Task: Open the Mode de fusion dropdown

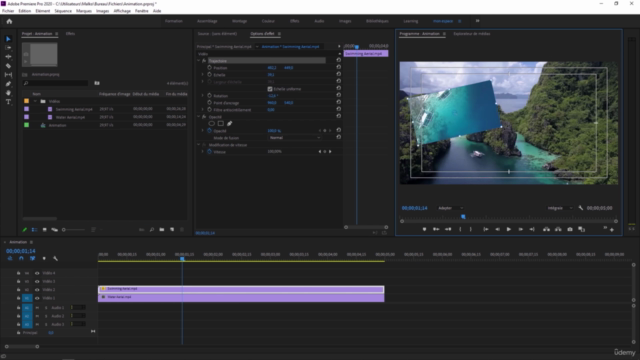Action: point(294,138)
